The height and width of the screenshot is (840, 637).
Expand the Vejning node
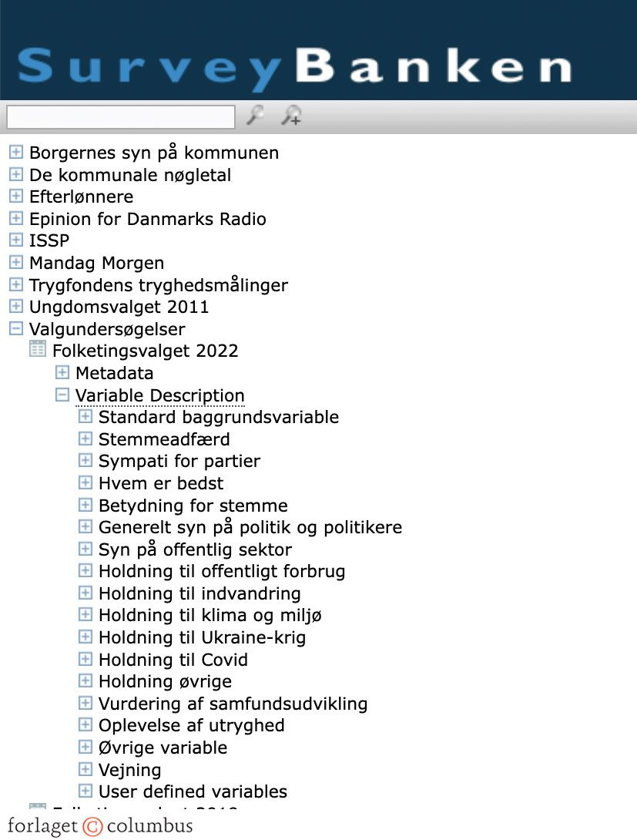click(85, 768)
